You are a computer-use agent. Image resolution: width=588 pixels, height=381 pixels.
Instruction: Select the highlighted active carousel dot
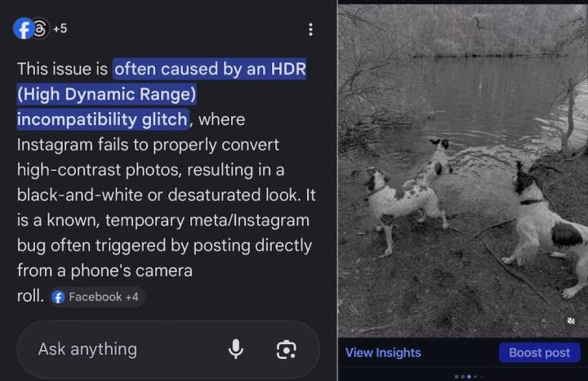pos(469,376)
